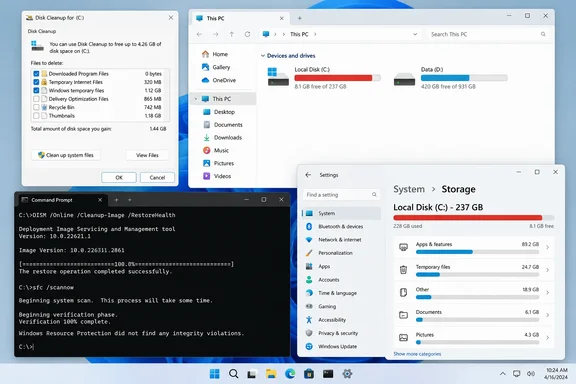Image resolution: width=576 pixels, height=384 pixels.
Task: Check the Thumbnails checkbox in Disk Cleanup
Action: pyautogui.click(x=36, y=116)
